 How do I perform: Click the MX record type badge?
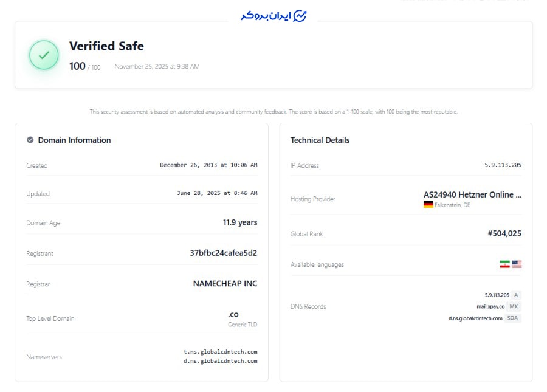514,306
